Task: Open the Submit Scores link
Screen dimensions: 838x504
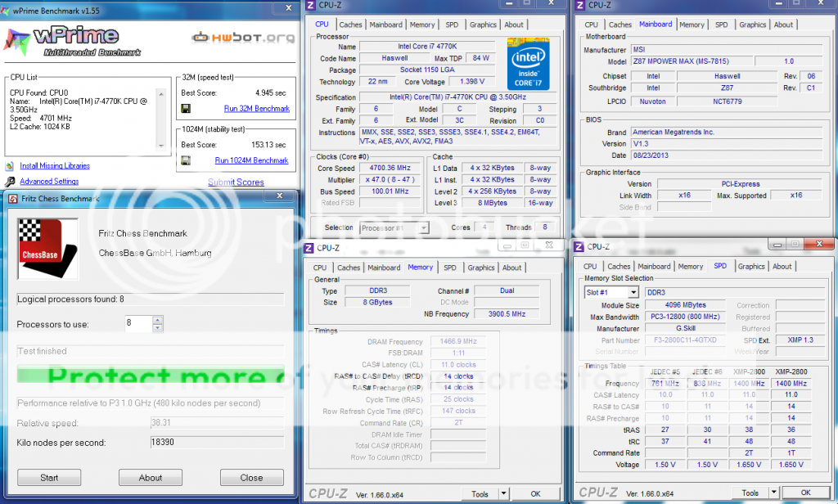Action: (x=236, y=182)
